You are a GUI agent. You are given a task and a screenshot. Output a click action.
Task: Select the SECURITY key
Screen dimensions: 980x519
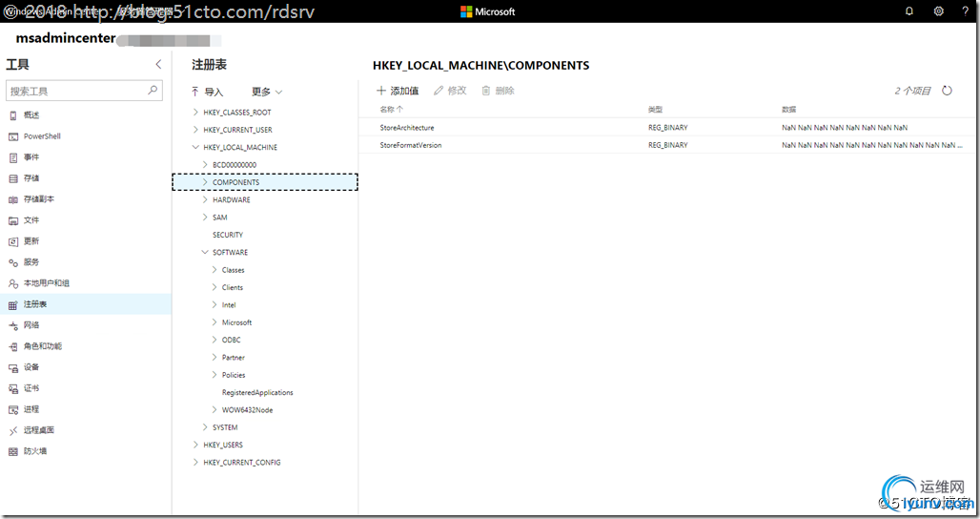pos(228,235)
